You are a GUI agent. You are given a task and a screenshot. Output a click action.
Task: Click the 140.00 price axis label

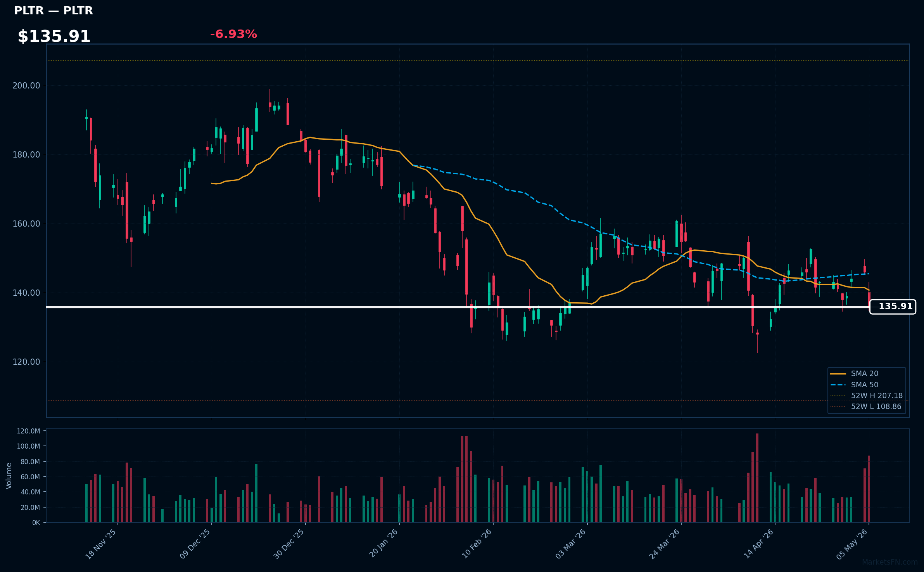point(26,293)
